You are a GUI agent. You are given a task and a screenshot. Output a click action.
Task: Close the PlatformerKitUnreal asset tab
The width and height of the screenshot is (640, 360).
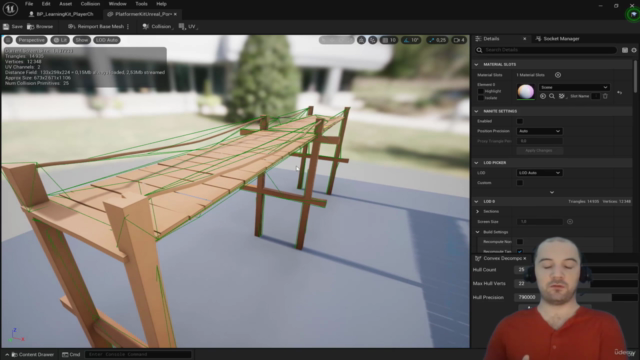click(x=176, y=14)
